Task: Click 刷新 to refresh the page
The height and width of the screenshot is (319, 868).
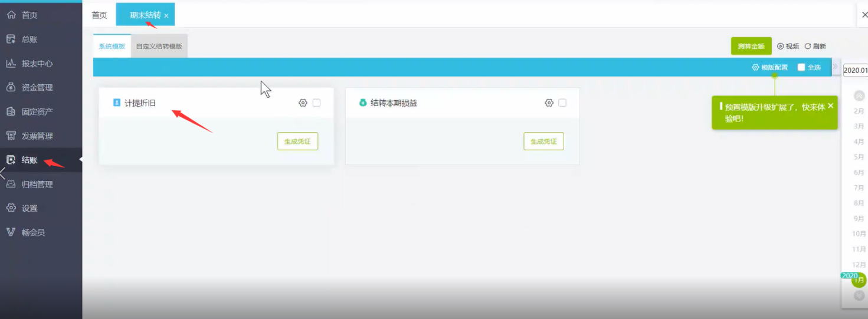Action: coord(815,46)
